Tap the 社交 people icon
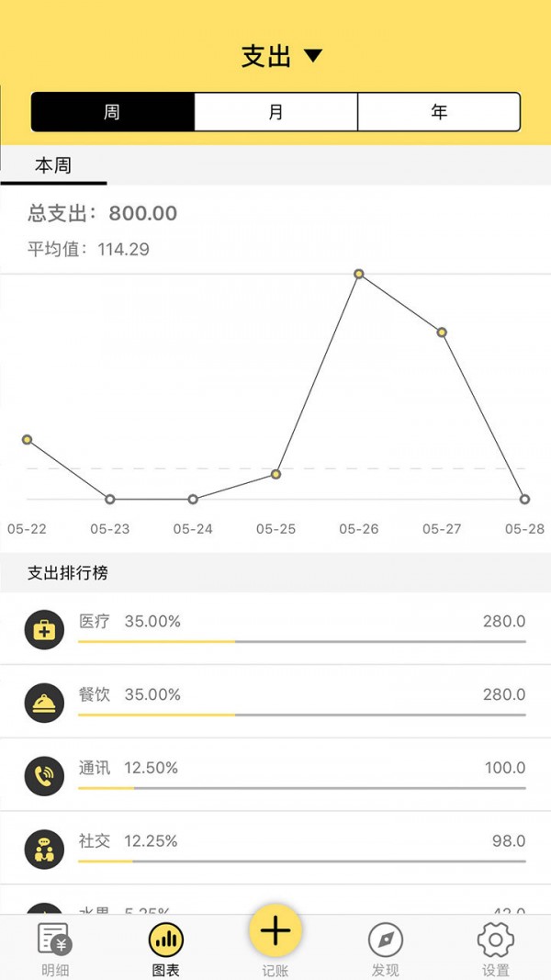551x980 pixels. coord(44,850)
